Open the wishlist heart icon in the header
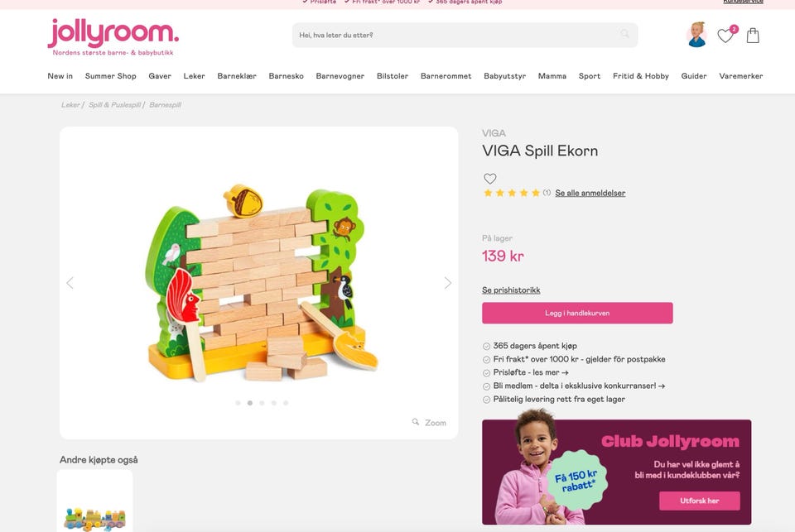This screenshot has width=795, height=532. (725, 36)
